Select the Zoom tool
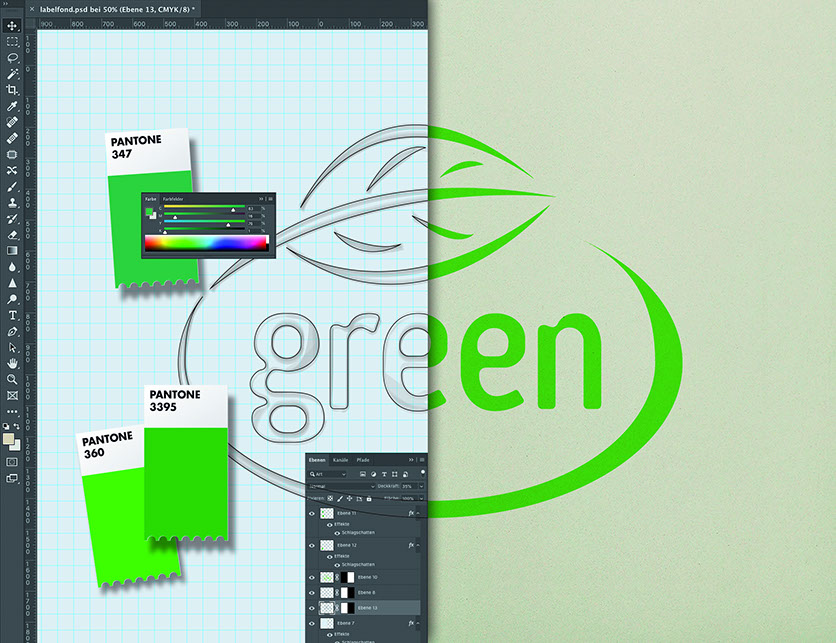This screenshot has width=836, height=643. coord(13,379)
